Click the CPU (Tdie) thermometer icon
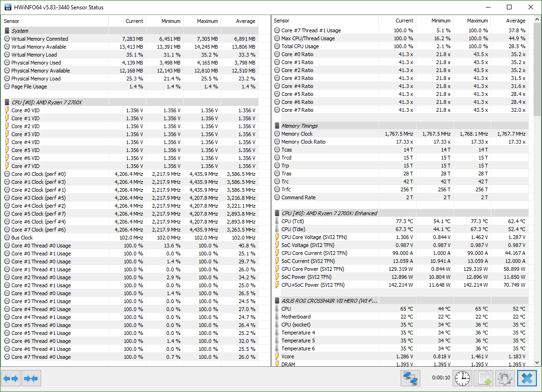Viewport: 542px width, 392px height. (x=277, y=229)
